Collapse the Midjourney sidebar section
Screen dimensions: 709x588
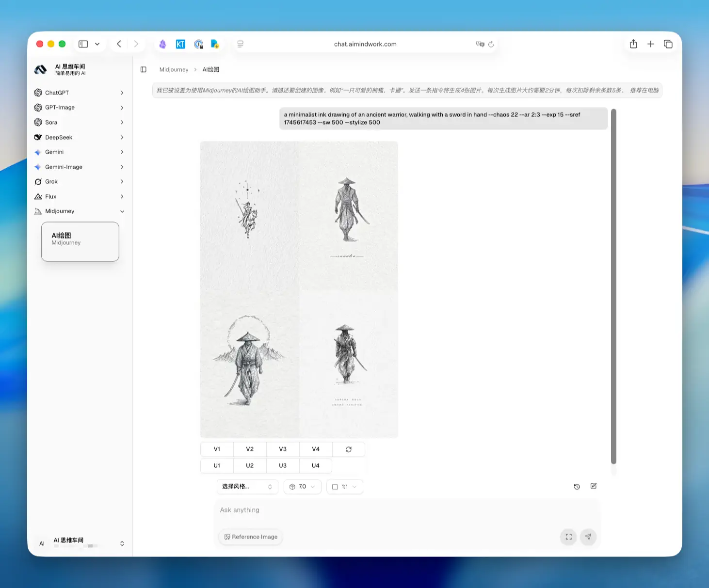click(80, 211)
